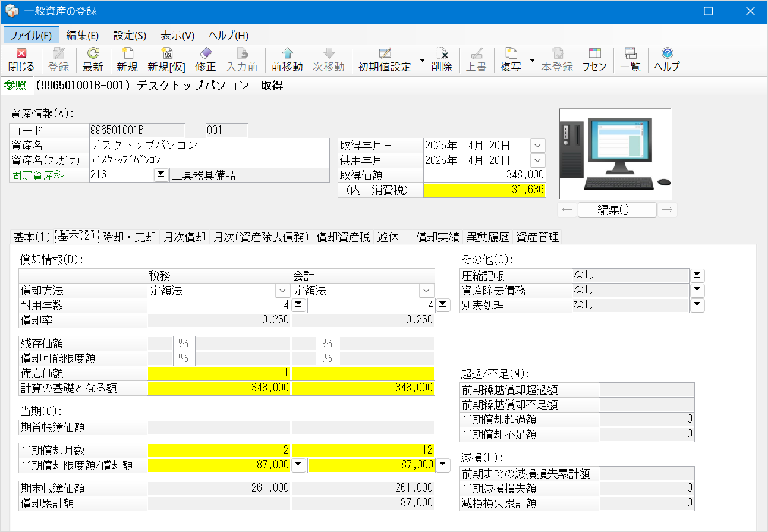
Task: Click the 編集(I)... image button
Action: pyautogui.click(x=617, y=209)
